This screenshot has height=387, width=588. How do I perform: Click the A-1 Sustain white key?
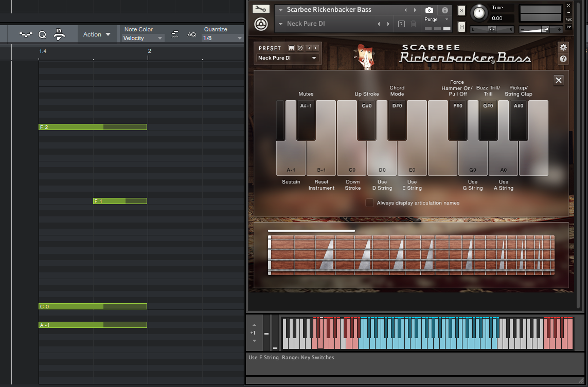(291, 158)
